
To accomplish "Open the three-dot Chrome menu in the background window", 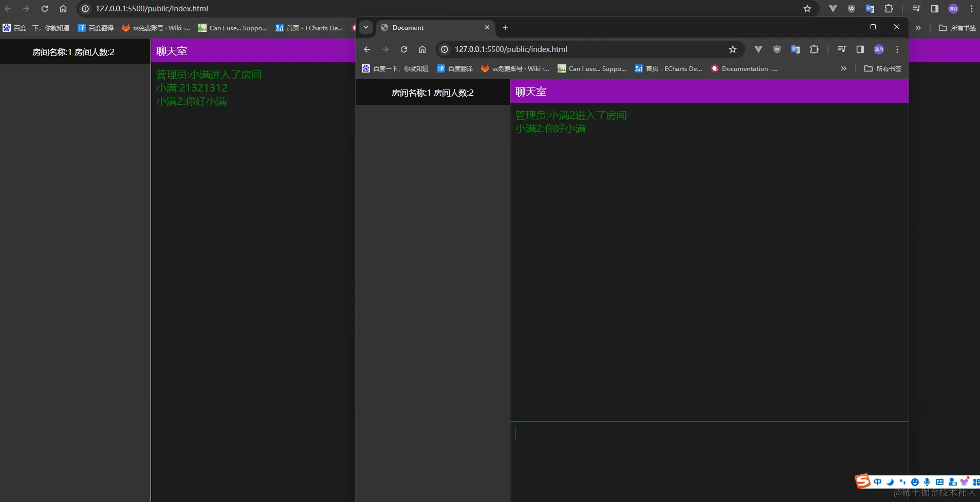I will coord(972,9).
